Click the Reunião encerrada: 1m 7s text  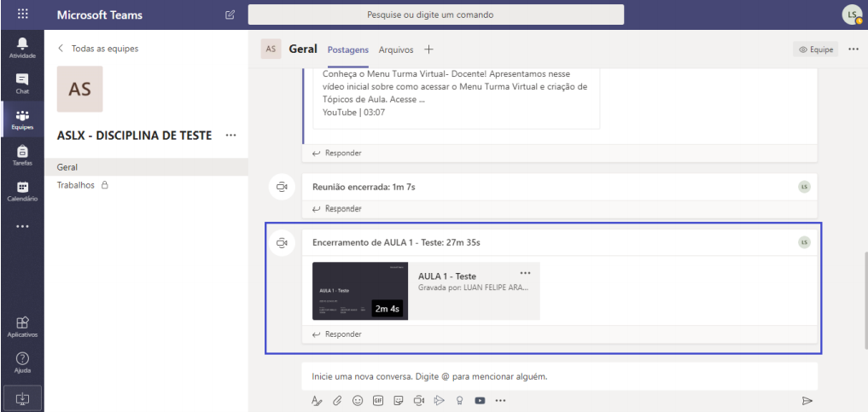click(364, 187)
